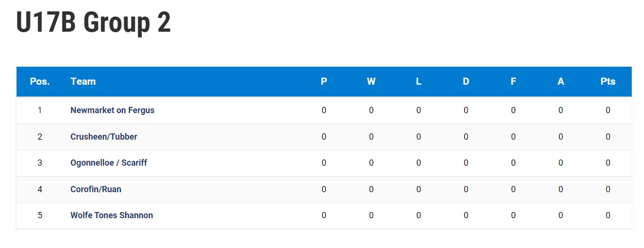Select the U17B Group 2 heading
The height and width of the screenshot is (248, 644).
click(x=93, y=22)
